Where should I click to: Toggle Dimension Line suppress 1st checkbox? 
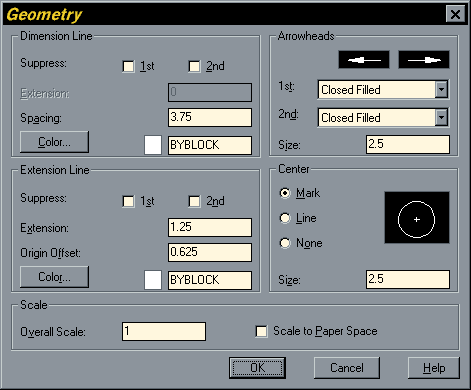[x=128, y=66]
